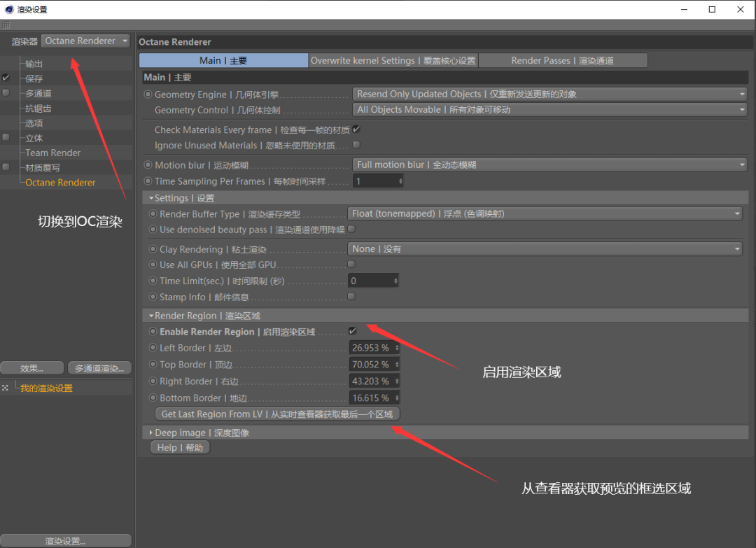Viewport: 756px width, 548px height.
Task: Collapse the Settings | 设置 section
Action: 151,198
